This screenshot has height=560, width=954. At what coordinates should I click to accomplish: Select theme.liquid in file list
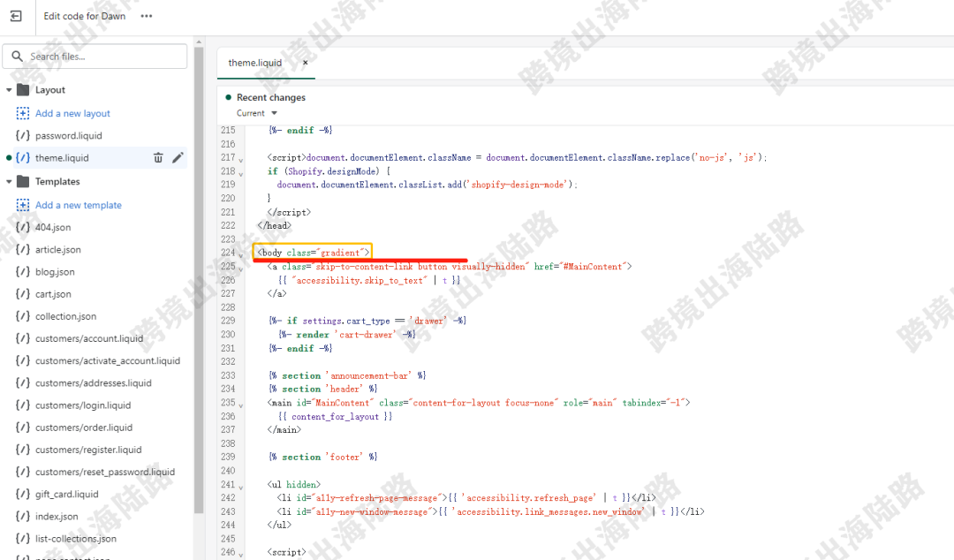tap(62, 157)
